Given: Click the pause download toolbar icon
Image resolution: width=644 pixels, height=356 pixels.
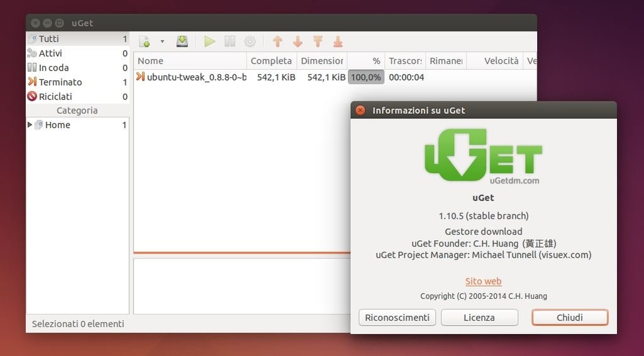Looking at the screenshot, I should pyautogui.click(x=230, y=42).
